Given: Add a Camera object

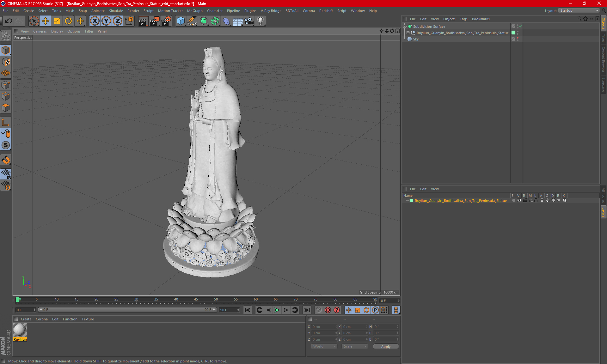Looking at the screenshot, I should click(249, 21).
